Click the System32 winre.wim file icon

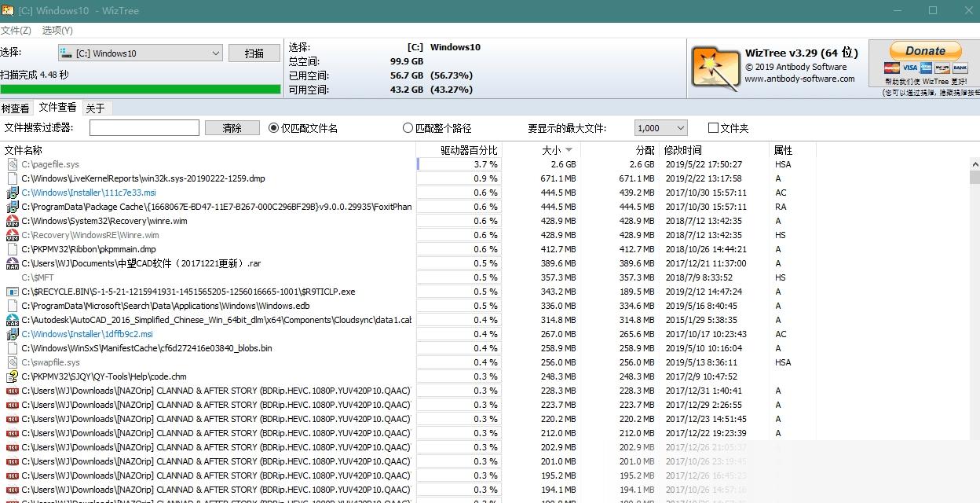point(12,221)
